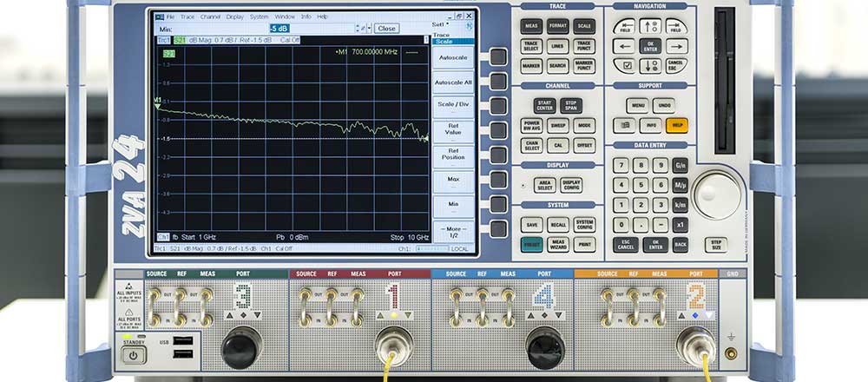Tap the CANCEL ESC navigation key
This screenshot has width=868, height=382.
coord(676,66)
